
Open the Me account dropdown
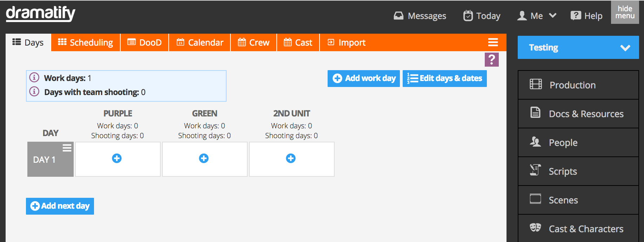click(537, 16)
